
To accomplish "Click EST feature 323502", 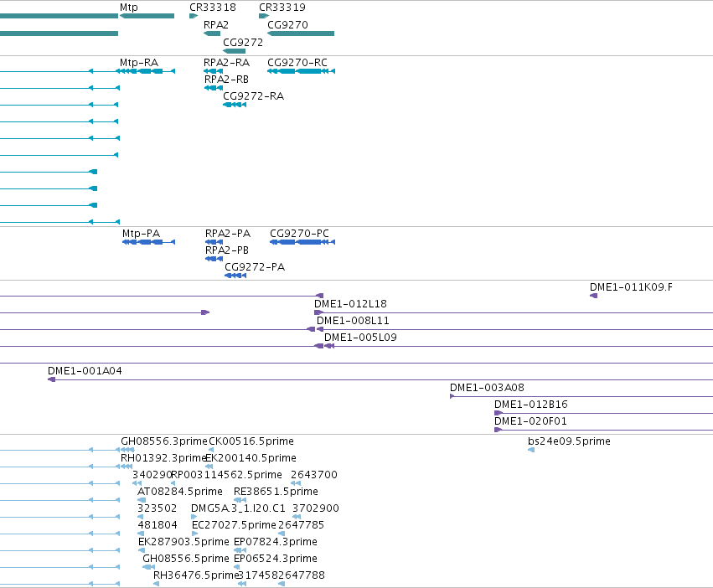I will (x=140, y=517).
